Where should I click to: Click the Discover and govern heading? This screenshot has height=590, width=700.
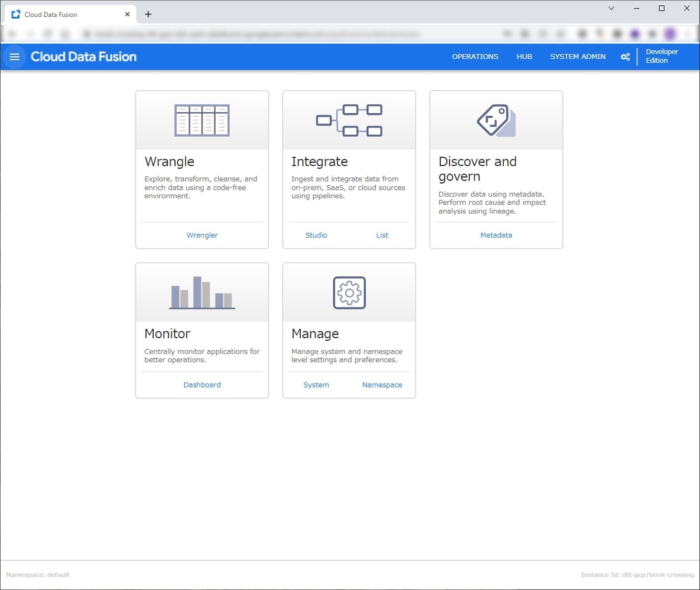pyautogui.click(x=478, y=169)
